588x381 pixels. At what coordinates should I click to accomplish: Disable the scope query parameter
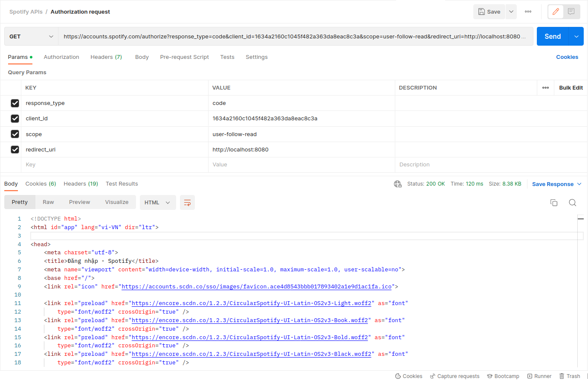coord(15,134)
